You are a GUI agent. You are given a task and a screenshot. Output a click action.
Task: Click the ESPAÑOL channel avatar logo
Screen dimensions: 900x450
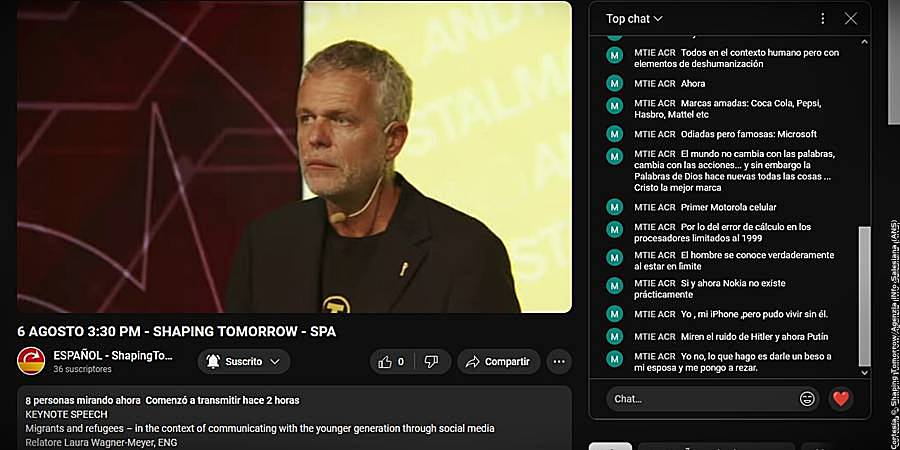31,361
